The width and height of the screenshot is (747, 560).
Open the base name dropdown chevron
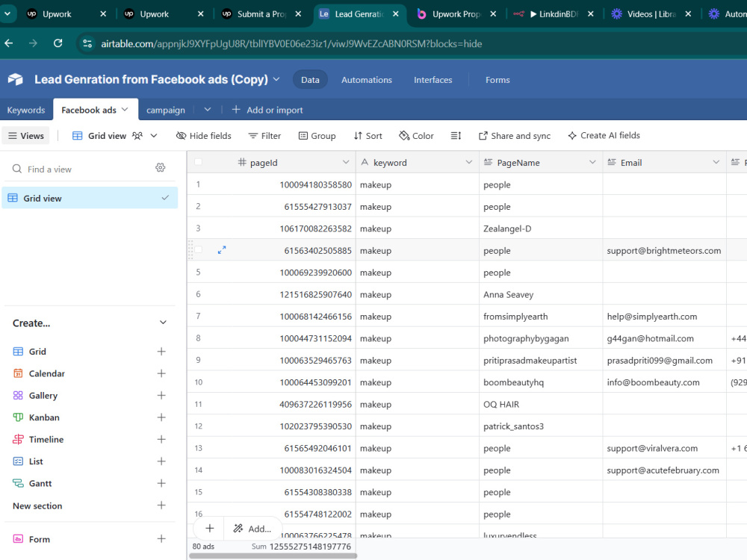coord(276,79)
